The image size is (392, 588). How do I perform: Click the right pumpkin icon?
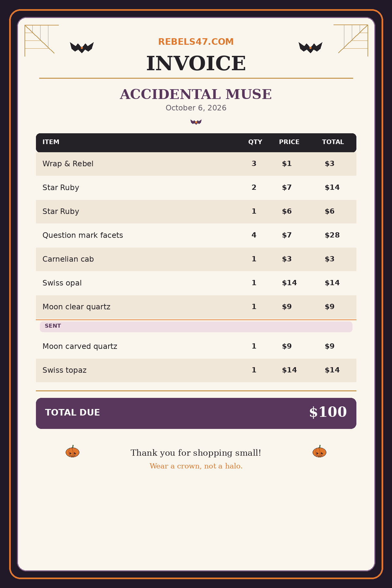coord(319,451)
